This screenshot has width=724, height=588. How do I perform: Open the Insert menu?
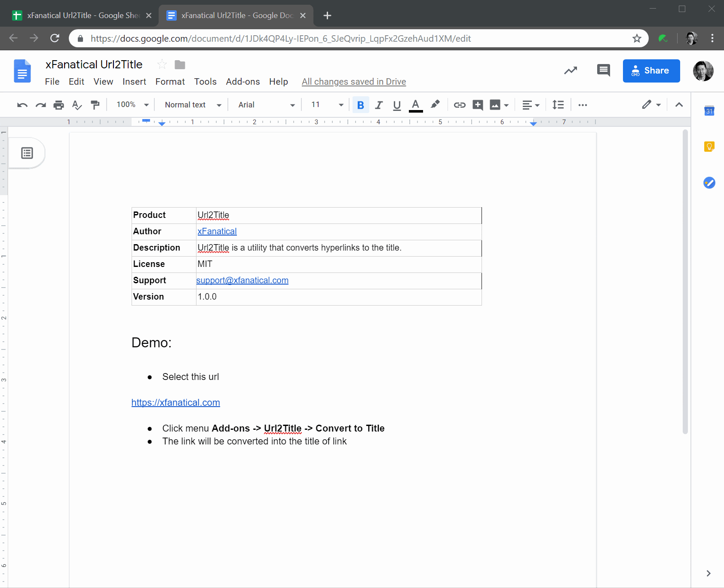[134, 81]
